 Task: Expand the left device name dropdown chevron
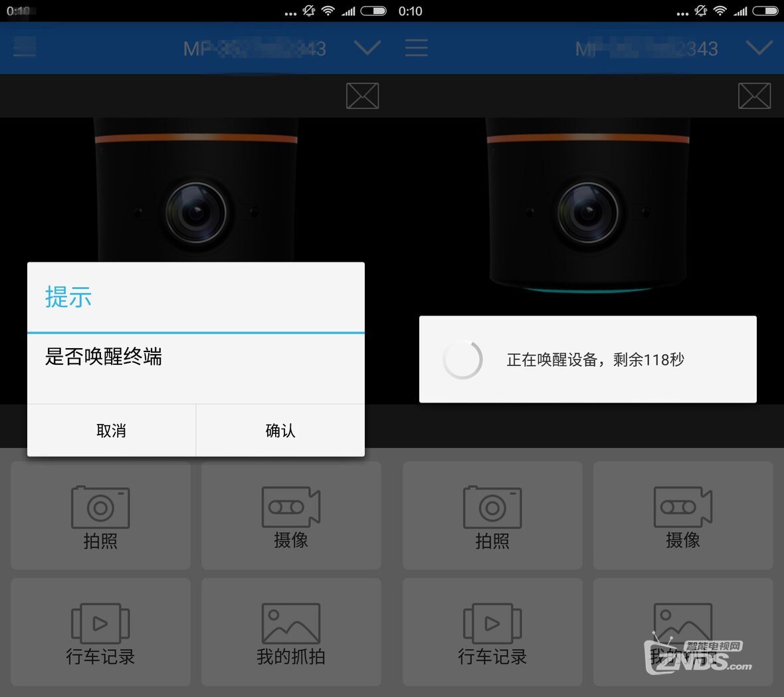pos(367,48)
